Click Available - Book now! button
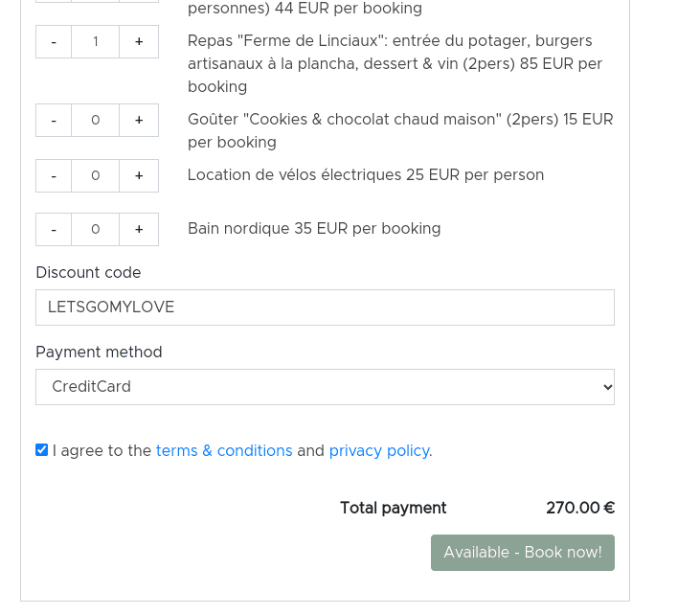 523,553
